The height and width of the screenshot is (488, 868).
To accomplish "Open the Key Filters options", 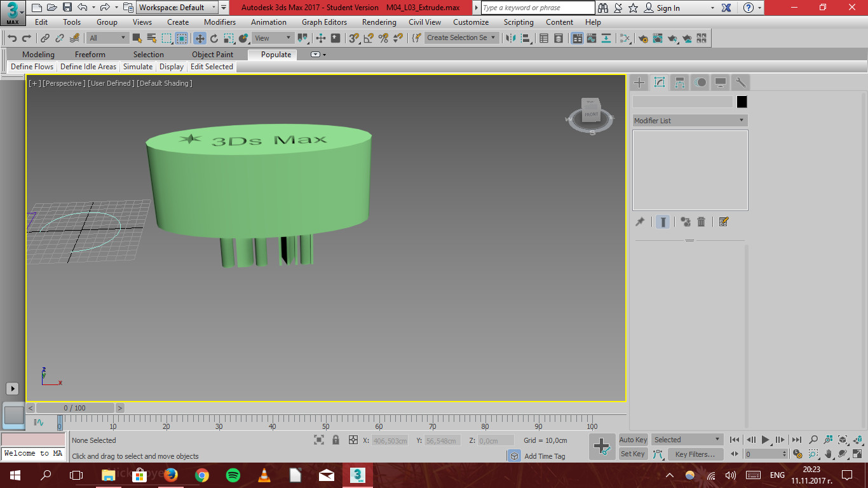I will (697, 453).
